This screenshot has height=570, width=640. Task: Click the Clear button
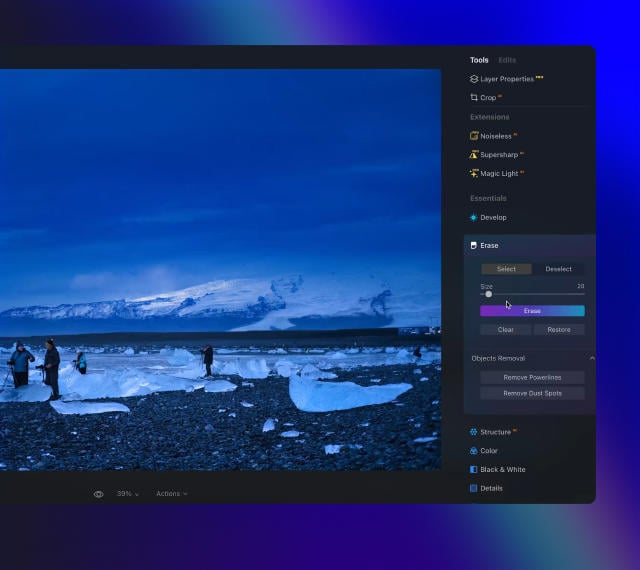(506, 330)
